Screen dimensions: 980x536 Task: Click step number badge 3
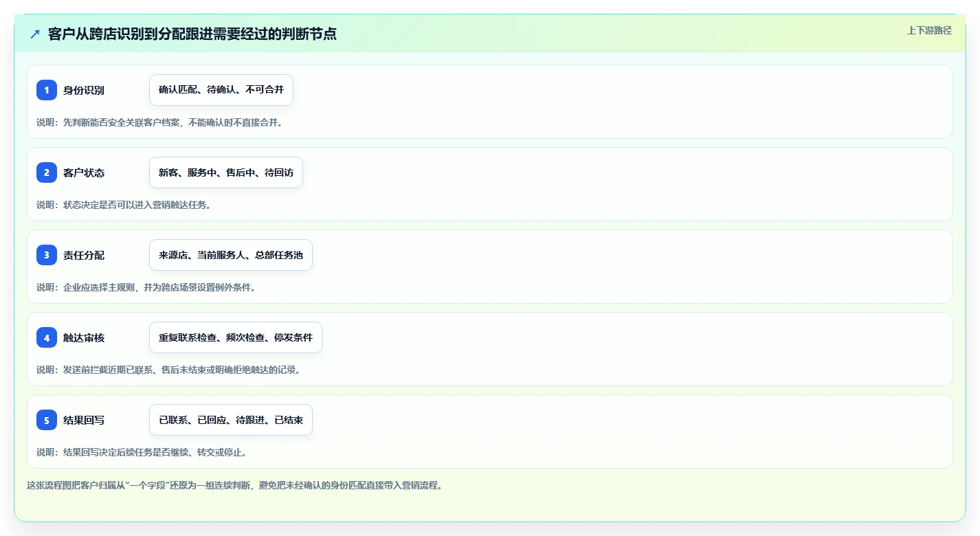[47, 255]
